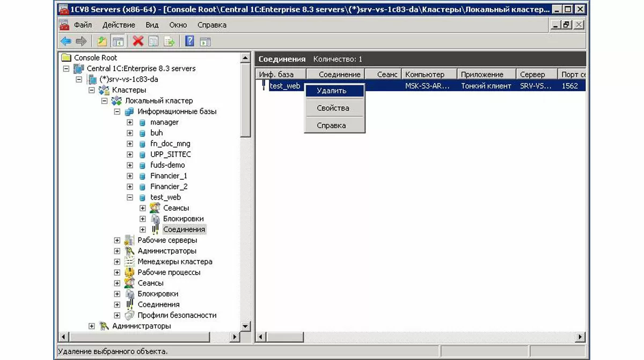Expand the buh database node
This screenshot has width=644, height=360.
[130, 133]
